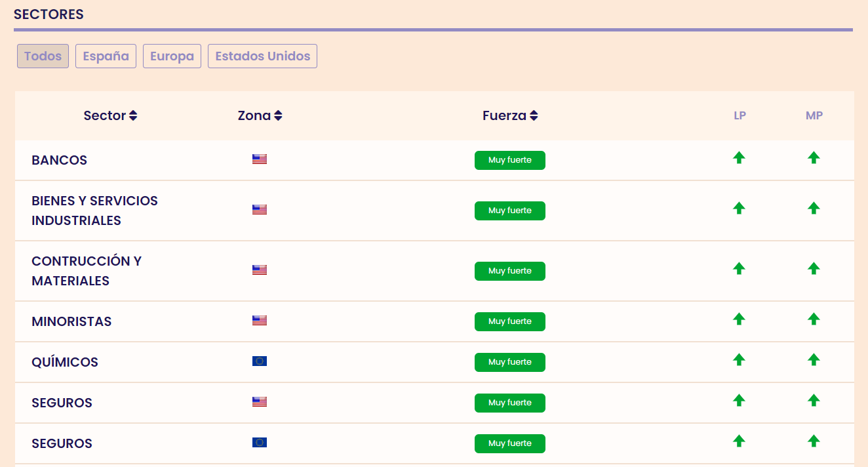Click the MP column header
This screenshot has width=868, height=467.
click(x=814, y=115)
